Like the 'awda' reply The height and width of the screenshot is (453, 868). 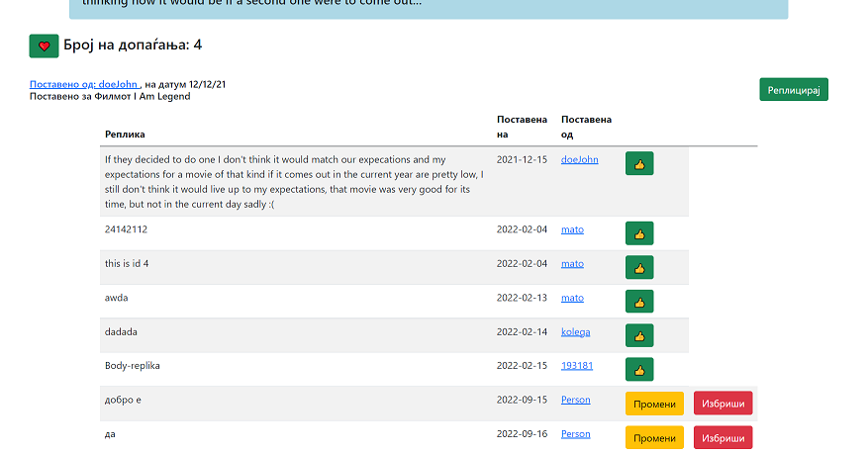click(639, 302)
